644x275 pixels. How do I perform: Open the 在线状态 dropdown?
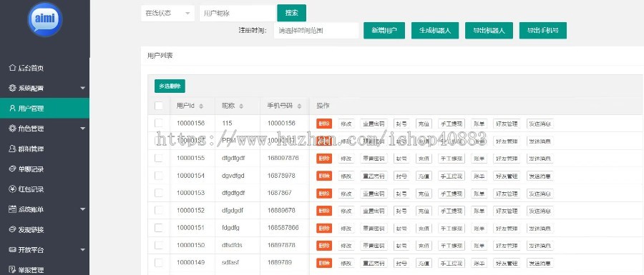(x=167, y=13)
